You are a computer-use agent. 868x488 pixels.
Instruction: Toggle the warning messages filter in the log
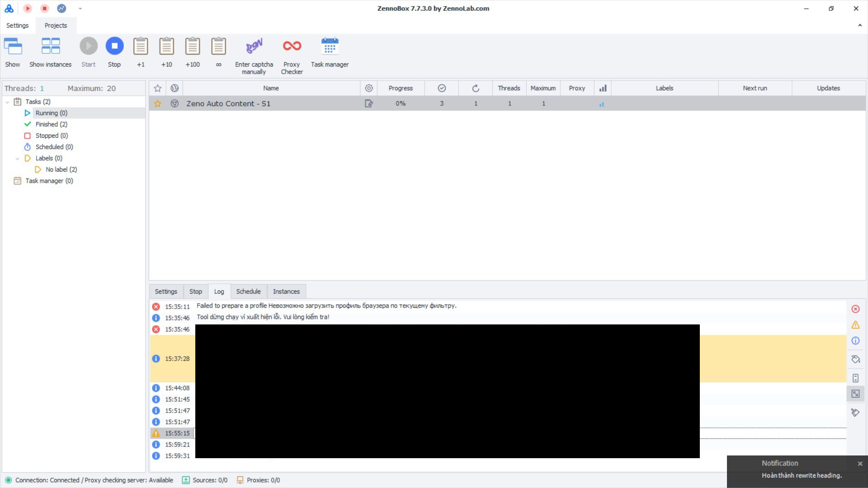click(x=855, y=325)
